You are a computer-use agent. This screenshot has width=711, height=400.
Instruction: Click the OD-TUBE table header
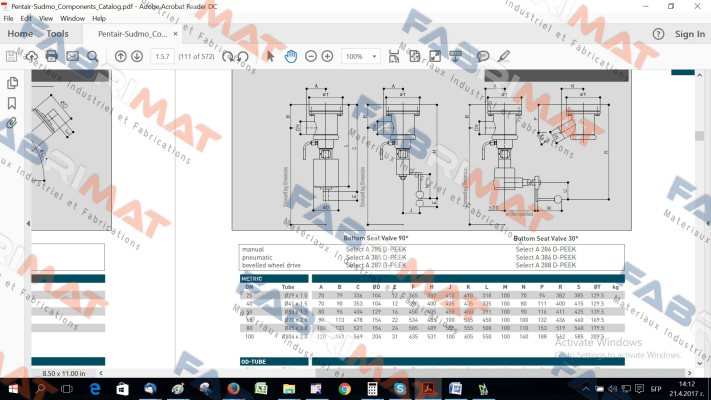tap(274, 362)
